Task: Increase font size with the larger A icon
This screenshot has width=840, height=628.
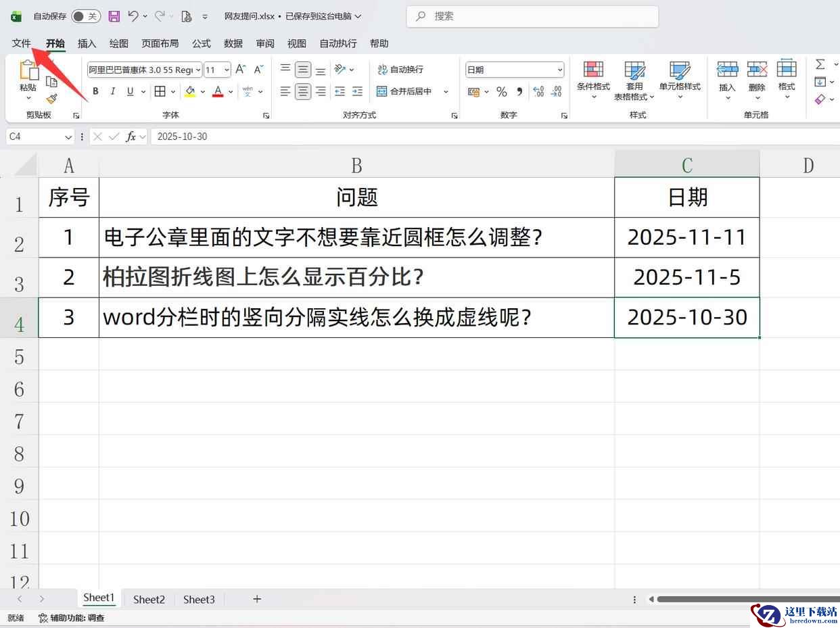Action: tap(241, 70)
